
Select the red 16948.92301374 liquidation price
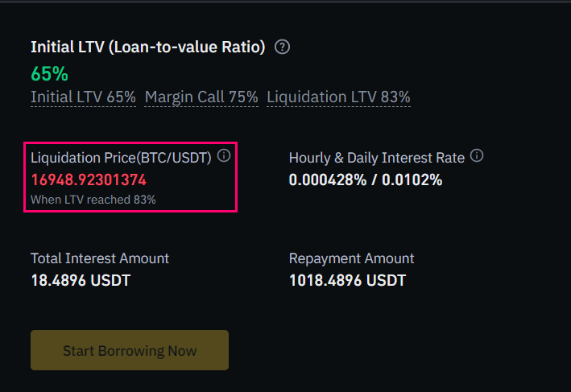click(x=89, y=179)
